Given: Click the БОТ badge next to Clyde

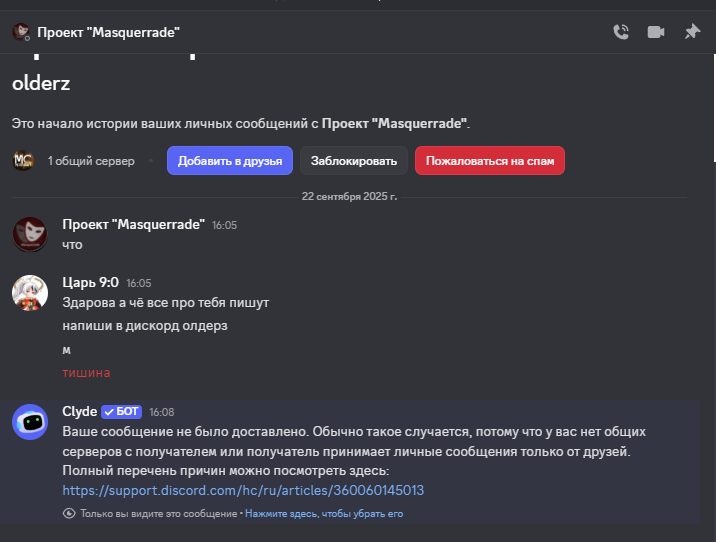Looking at the screenshot, I should (x=121, y=411).
